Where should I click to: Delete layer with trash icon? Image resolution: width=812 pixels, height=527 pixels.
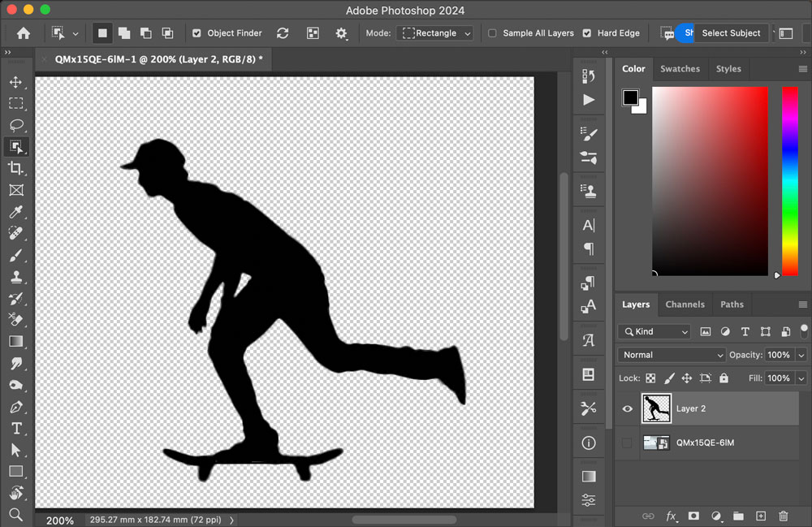[x=783, y=516]
